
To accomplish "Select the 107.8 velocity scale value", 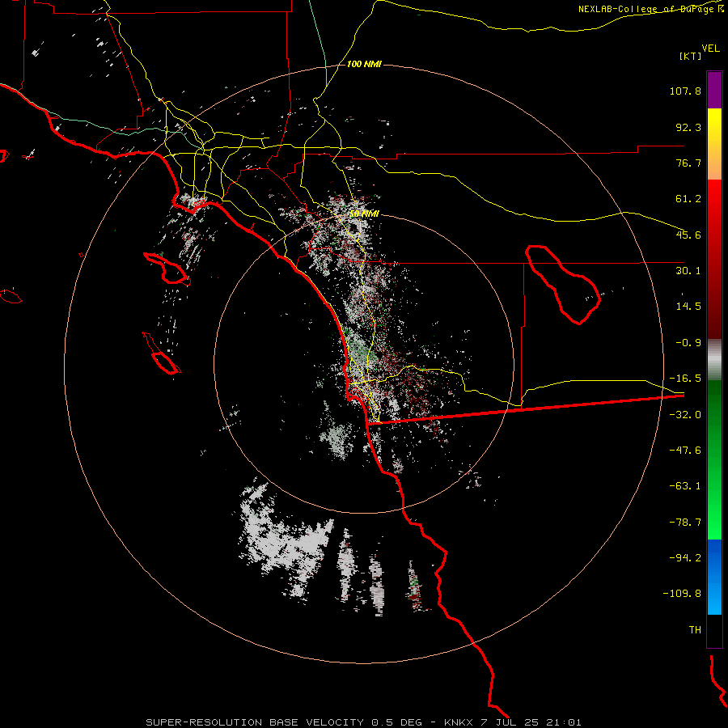I will tap(685, 91).
